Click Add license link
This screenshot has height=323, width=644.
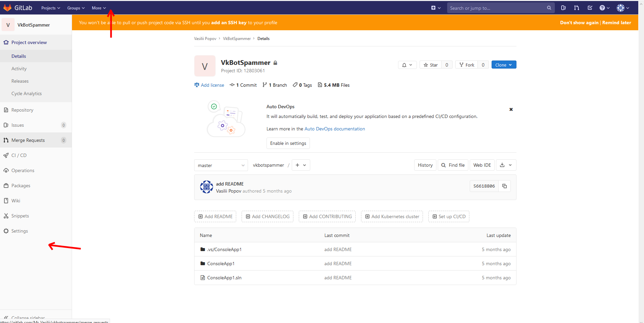pos(209,85)
